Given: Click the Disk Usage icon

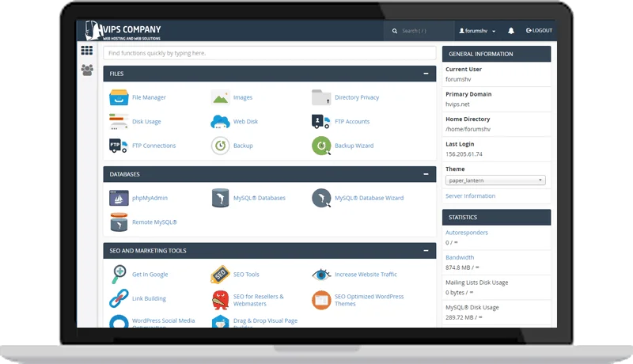Looking at the screenshot, I should [x=119, y=121].
